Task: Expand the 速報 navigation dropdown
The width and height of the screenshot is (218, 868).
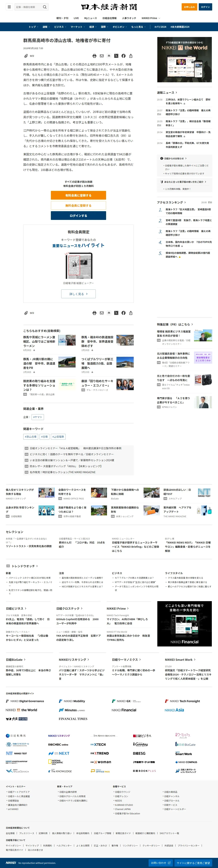Action: 46,27
